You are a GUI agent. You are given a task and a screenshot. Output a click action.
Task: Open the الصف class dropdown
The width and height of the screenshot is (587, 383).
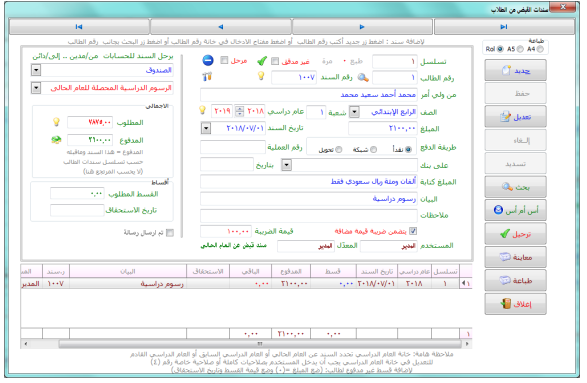[x=354, y=112]
